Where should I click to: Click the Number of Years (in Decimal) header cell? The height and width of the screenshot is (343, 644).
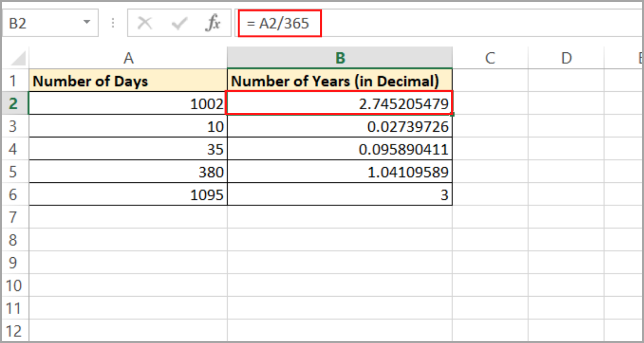click(x=340, y=80)
